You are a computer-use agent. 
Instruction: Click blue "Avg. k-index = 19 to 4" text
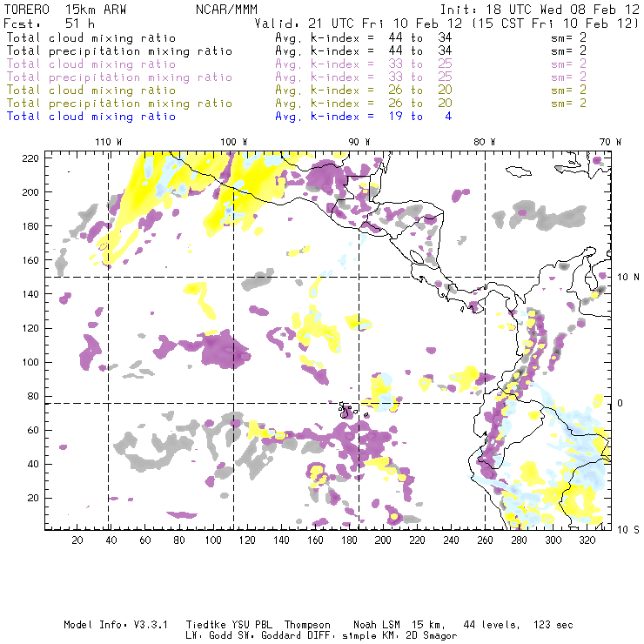click(364, 117)
